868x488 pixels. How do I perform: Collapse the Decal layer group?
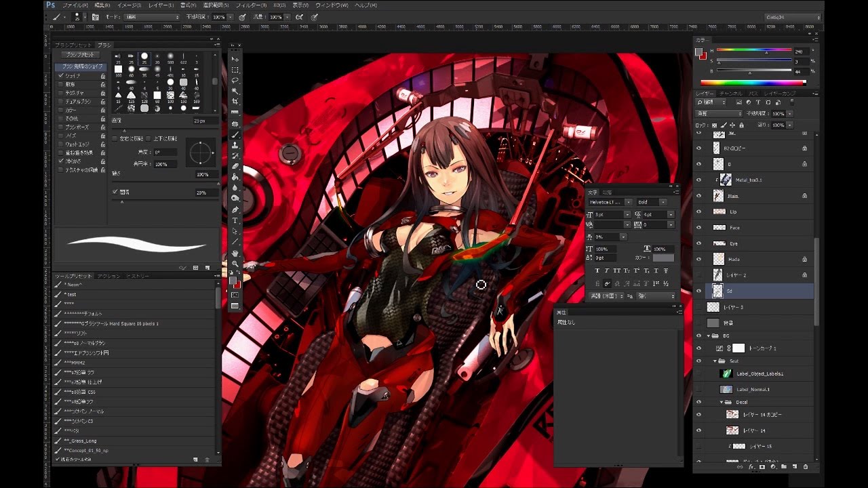[x=721, y=402]
